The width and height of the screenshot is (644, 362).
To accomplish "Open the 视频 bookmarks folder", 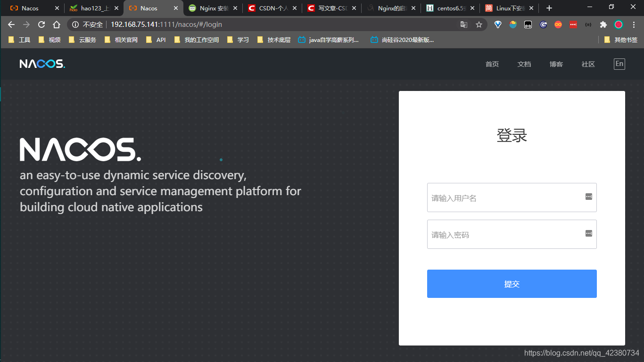I will pos(50,40).
